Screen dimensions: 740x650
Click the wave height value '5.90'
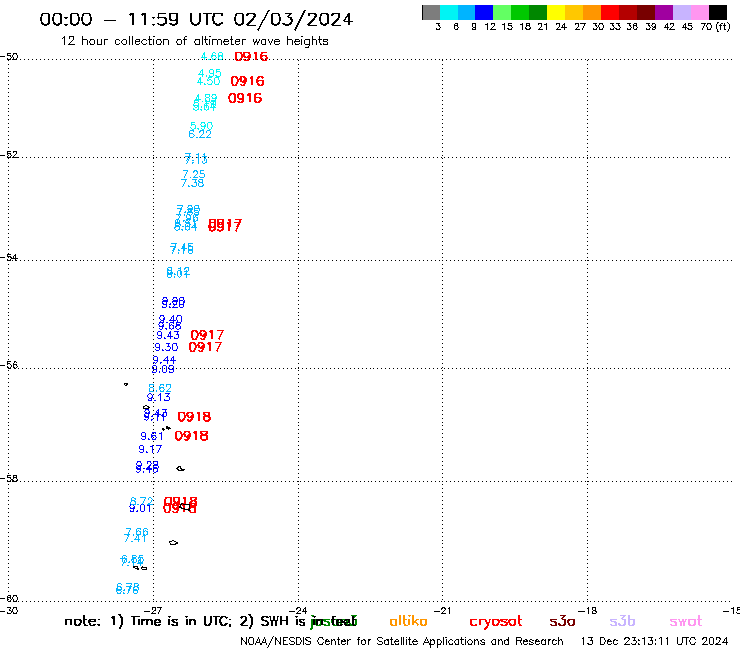pos(202,126)
